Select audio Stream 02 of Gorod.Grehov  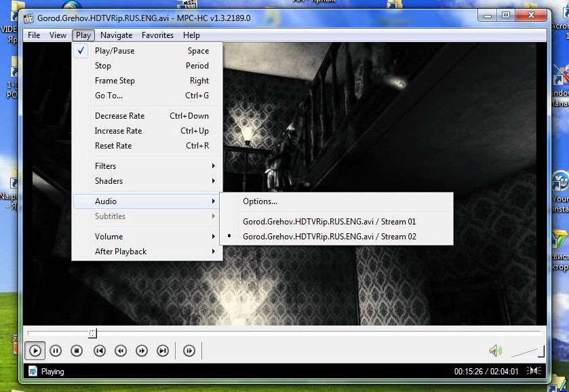coord(336,236)
